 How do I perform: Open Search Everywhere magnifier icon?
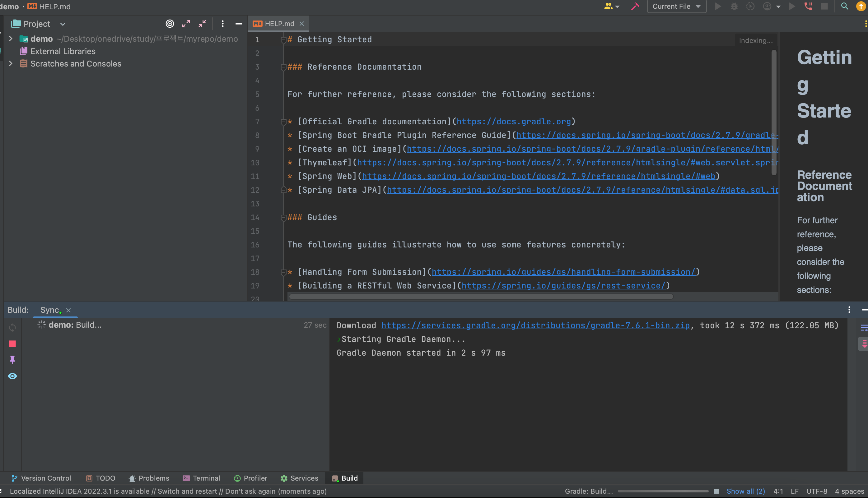point(844,7)
